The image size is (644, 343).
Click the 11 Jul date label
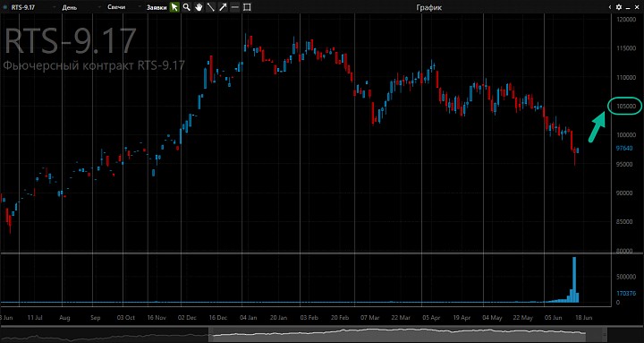coord(35,318)
